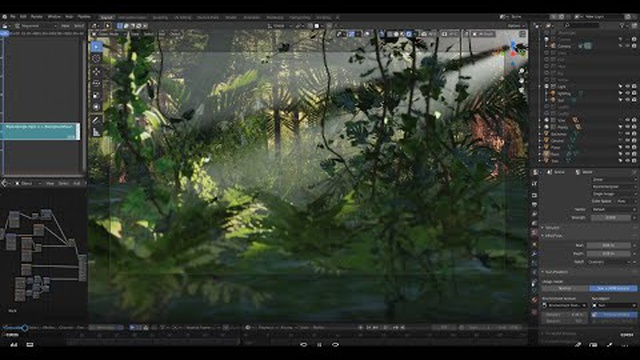Viewport: 640px width, 360px height.
Task: Open the Material properties tab
Action: tap(535, 300)
